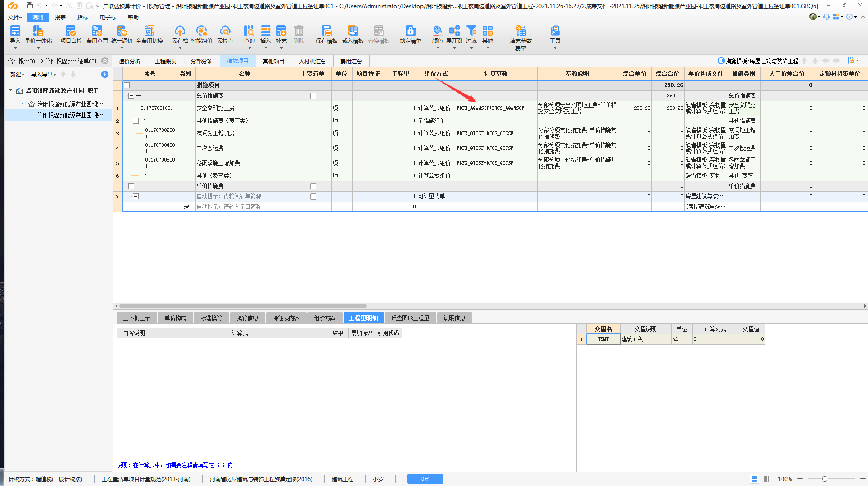Click the 电子标 menu
The width and height of the screenshot is (868, 486).
[x=108, y=17]
